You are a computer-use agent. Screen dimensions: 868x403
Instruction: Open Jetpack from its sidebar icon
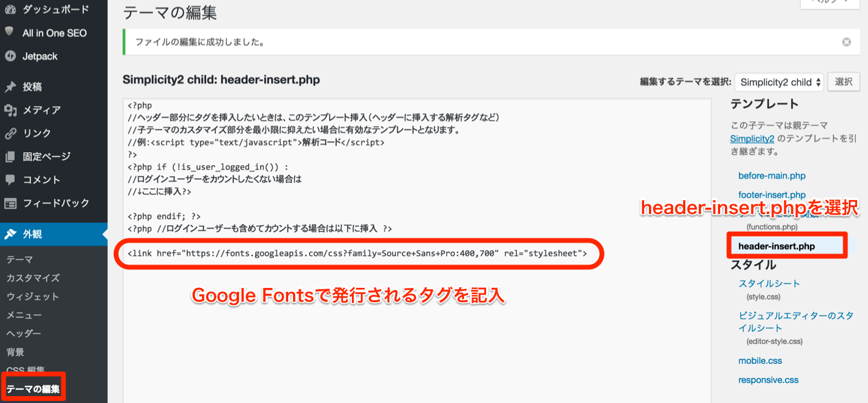coord(10,56)
